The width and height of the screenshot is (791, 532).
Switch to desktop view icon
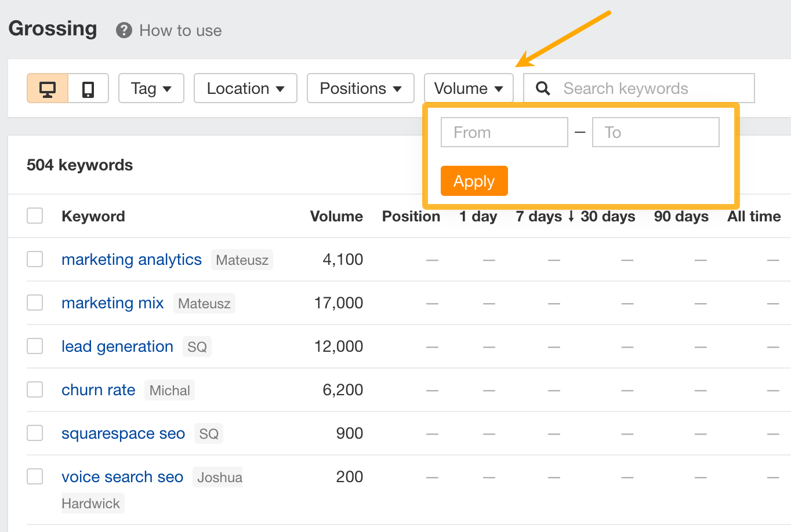[48, 88]
